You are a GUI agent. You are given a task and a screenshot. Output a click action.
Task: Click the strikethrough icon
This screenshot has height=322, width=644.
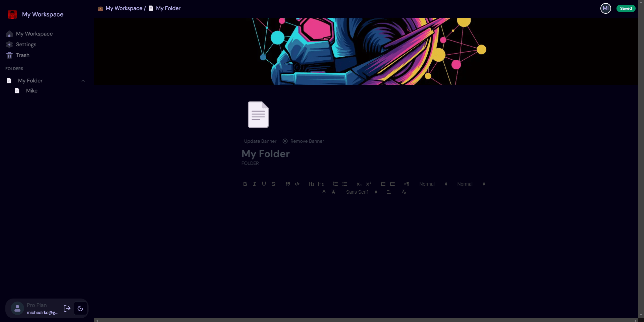pyautogui.click(x=273, y=184)
